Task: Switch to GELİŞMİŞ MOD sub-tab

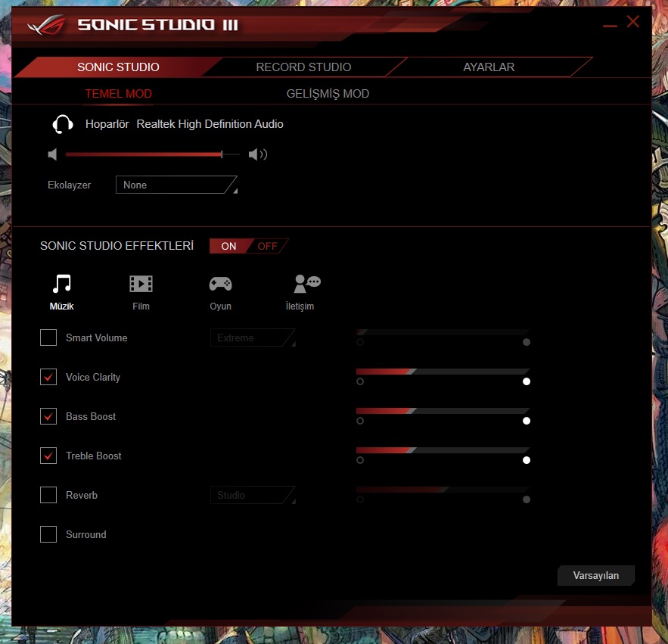Action: [328, 94]
